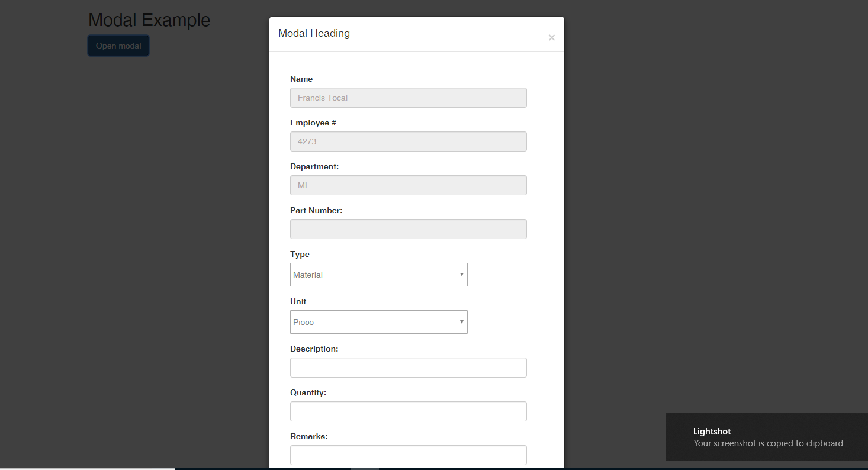Screen dimensions: 868x470
Task: Focus the Remarks input field
Action: coord(409,455)
